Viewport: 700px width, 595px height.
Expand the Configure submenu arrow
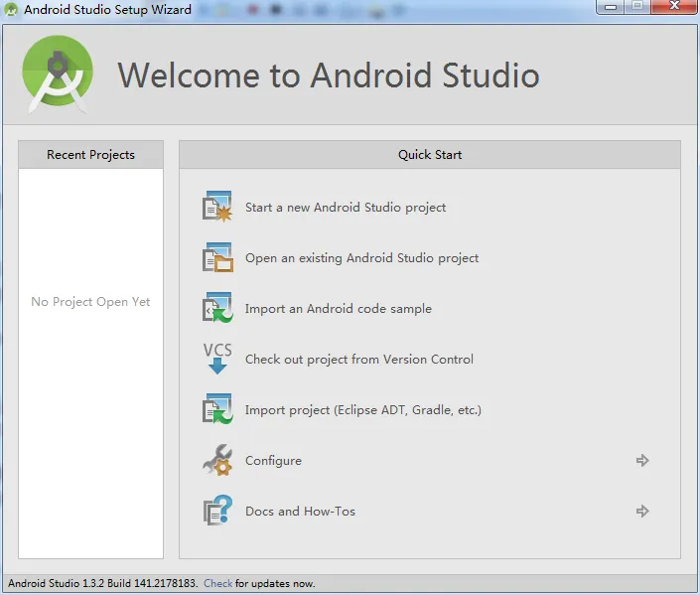[x=642, y=461]
